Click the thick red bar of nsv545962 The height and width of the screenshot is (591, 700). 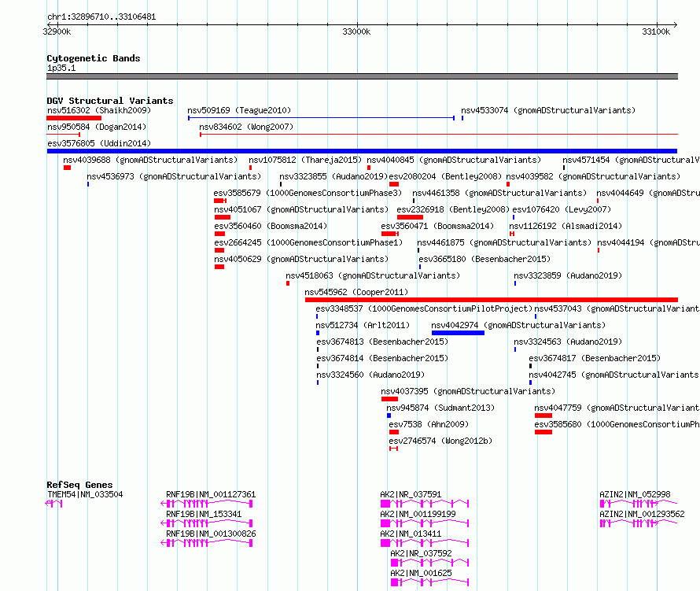coord(492,300)
